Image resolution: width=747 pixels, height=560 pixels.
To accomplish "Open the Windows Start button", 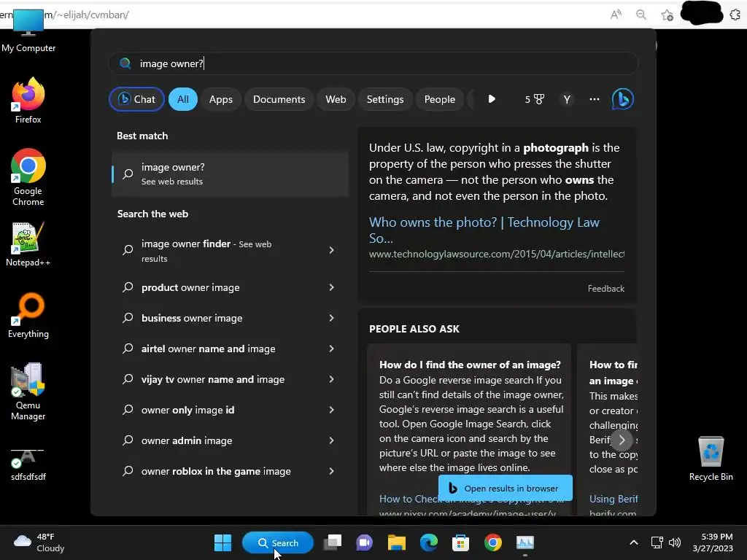I will pos(222,542).
